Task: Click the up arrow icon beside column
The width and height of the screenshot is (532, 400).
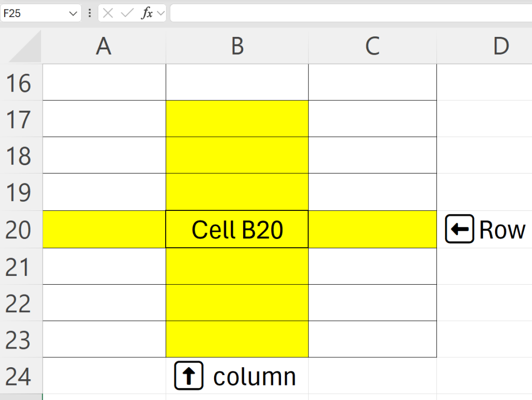Action: (189, 376)
